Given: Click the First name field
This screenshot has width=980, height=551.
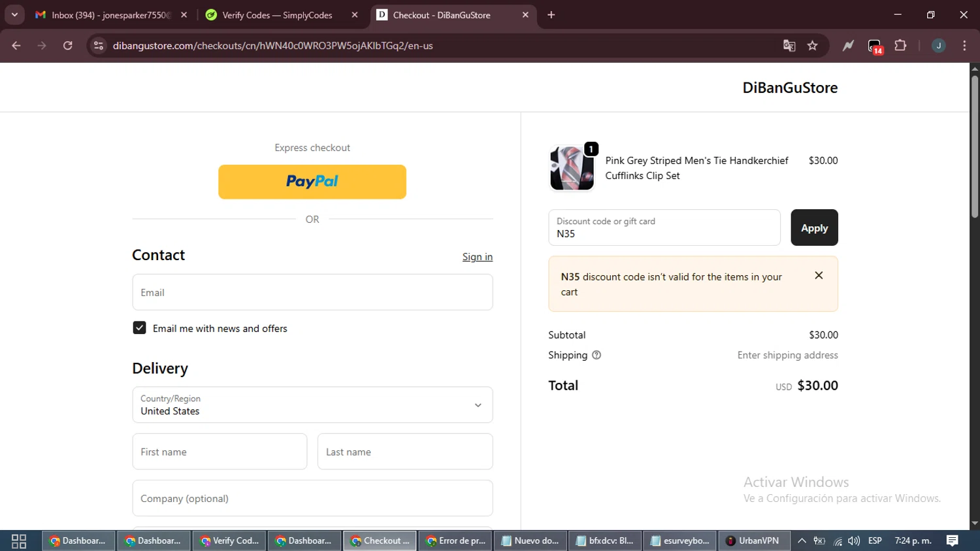Looking at the screenshot, I should pyautogui.click(x=220, y=452).
